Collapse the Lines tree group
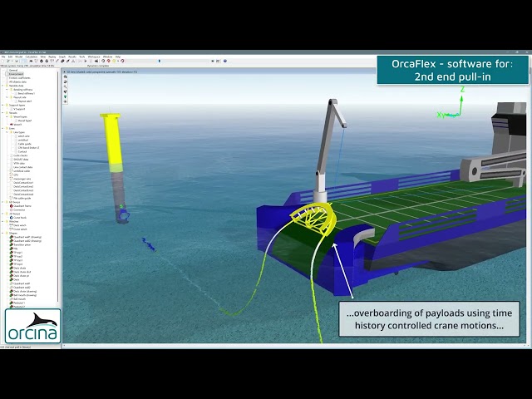The image size is (532, 399). [x=2, y=128]
